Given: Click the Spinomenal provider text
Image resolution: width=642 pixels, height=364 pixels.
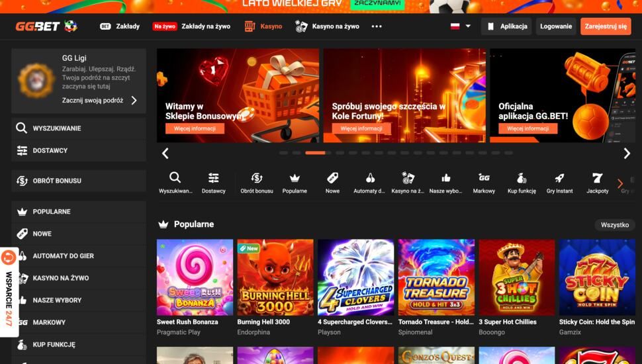Looking at the screenshot, I should pos(415,332).
